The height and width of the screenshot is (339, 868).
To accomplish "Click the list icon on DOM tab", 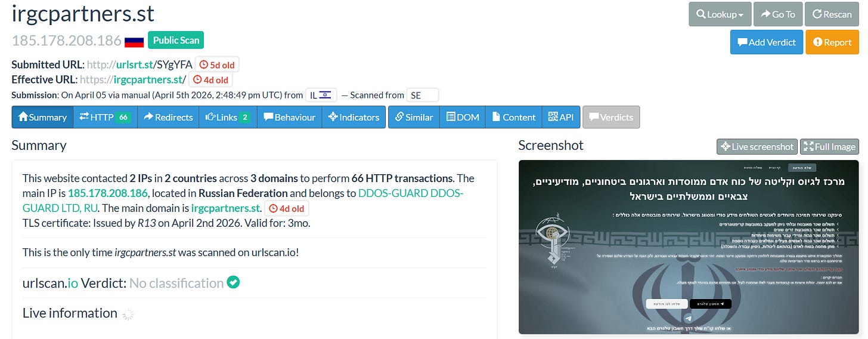I will pyautogui.click(x=451, y=117).
